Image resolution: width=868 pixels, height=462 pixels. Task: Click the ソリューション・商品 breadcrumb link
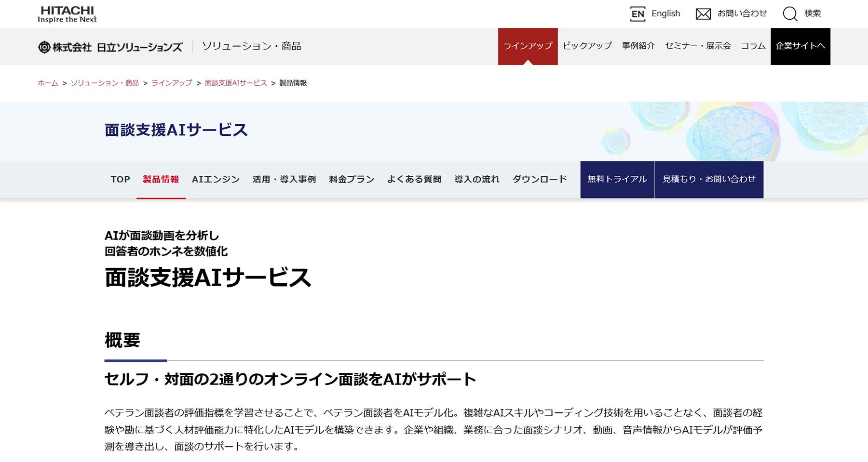[105, 83]
